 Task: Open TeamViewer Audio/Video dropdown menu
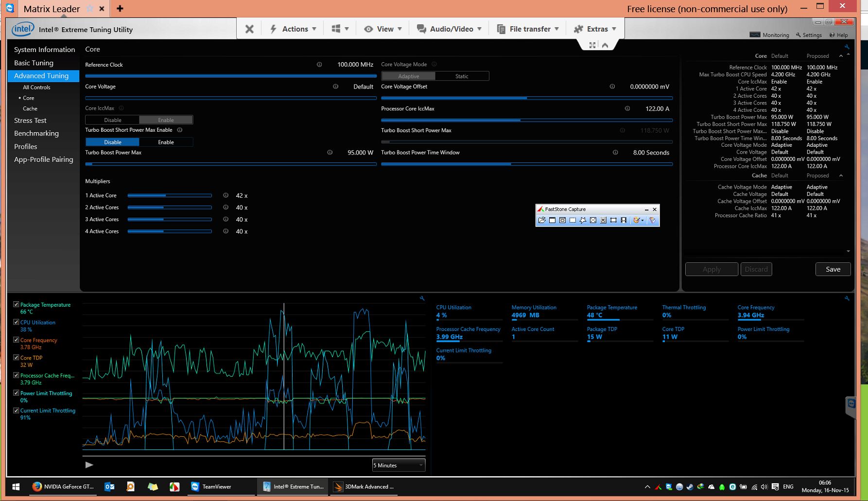point(449,29)
